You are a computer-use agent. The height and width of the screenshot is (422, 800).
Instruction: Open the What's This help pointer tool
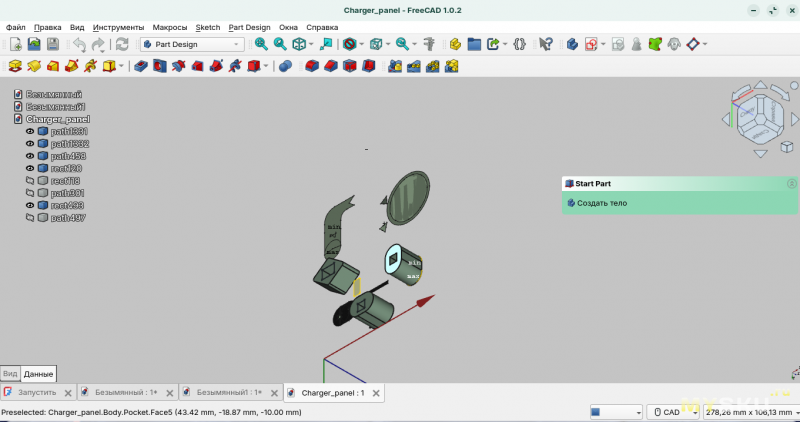point(546,44)
